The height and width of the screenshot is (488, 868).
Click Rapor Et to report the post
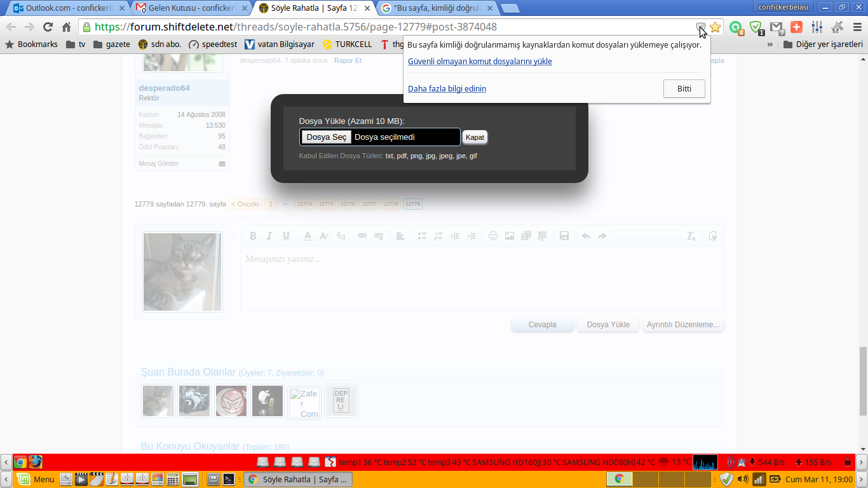(348, 61)
